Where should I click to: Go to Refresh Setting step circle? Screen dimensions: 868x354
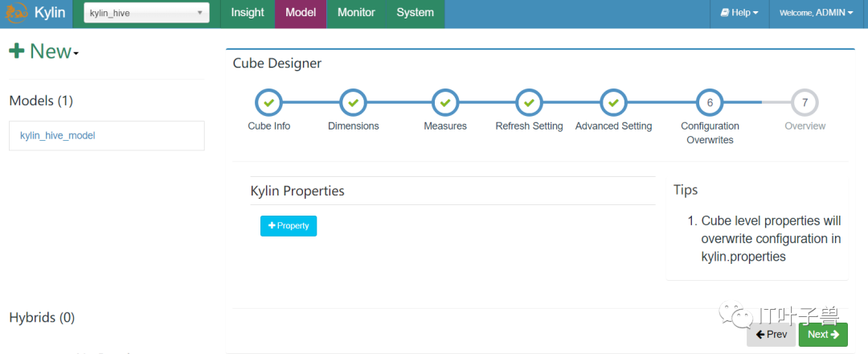point(529,102)
